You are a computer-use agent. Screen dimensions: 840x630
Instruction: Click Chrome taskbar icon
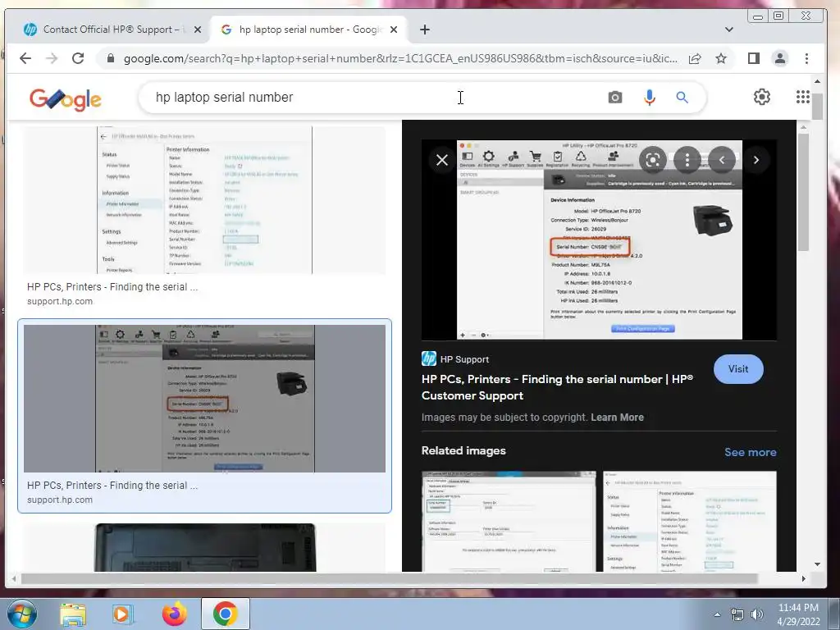[225, 614]
